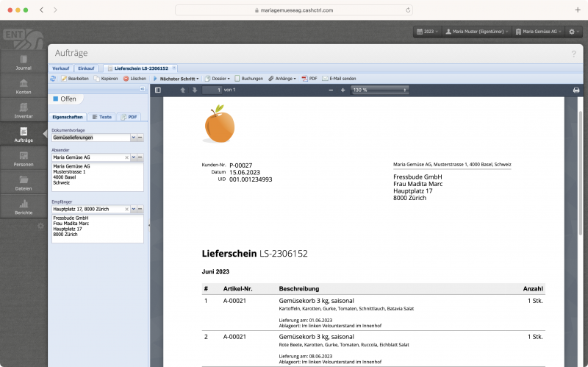The width and height of the screenshot is (588, 367).
Task: Open a new browser tab
Action: click(578, 10)
